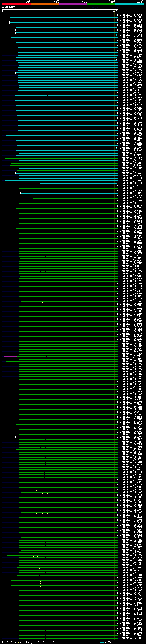This screenshot has width=146, height=644.
Task: Open the UniRef100_C5YAI8 entry
Action: tap(131, 52)
